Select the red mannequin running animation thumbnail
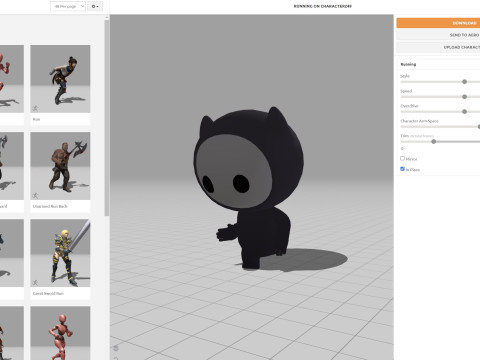480x360 pixels. click(60, 333)
